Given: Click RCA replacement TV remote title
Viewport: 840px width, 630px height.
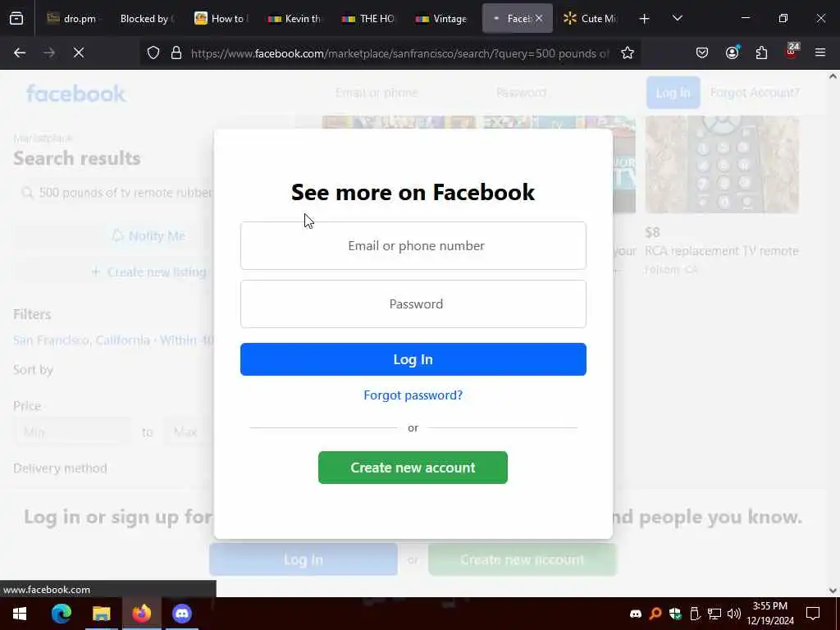Looking at the screenshot, I should point(721,251).
